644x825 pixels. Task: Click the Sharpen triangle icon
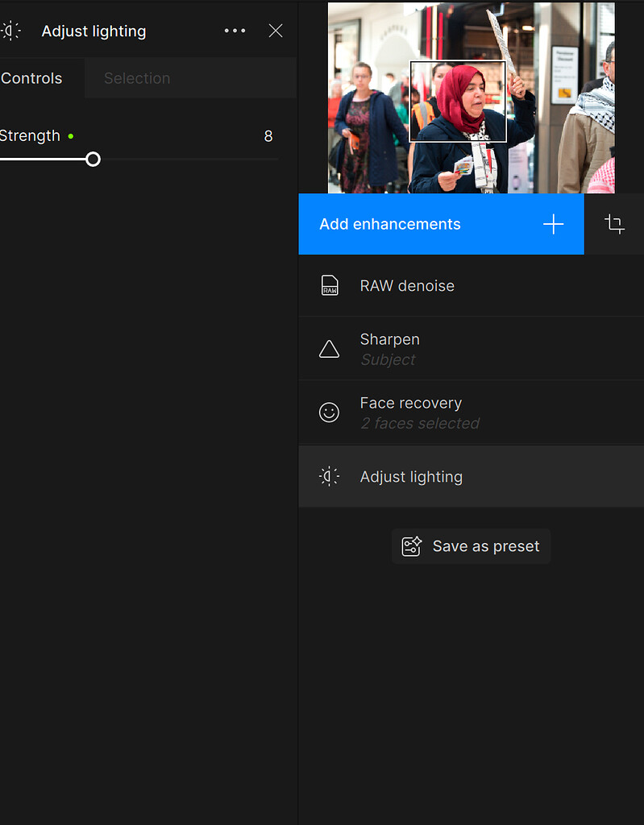click(x=329, y=350)
